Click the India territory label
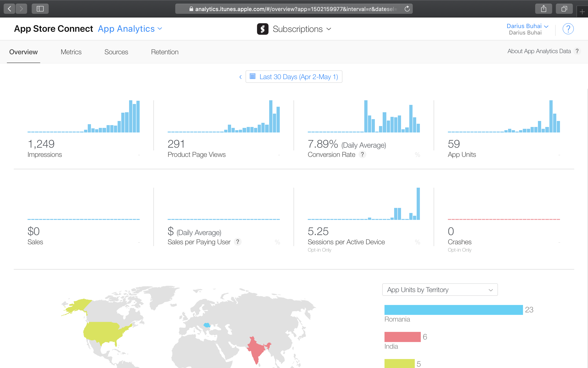Viewport: 588px width, 368px height. point(391,346)
